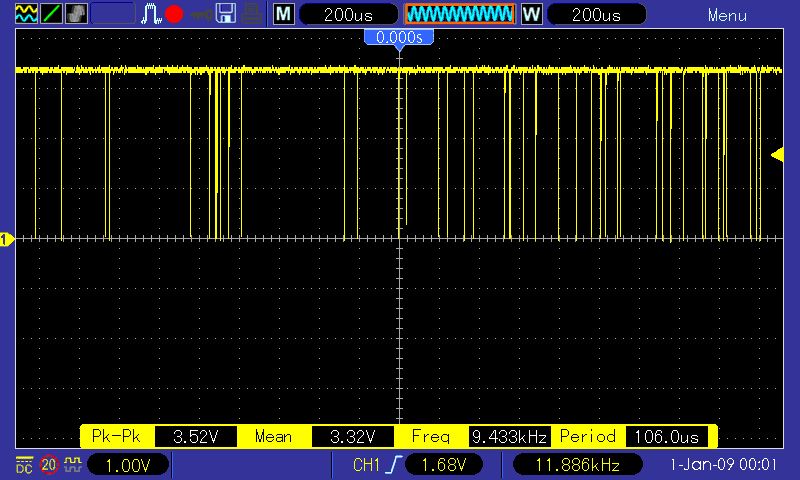Image resolution: width=800 pixels, height=480 pixels.
Task: Toggle the square-wave filter icon at bottom
Action: (72, 465)
